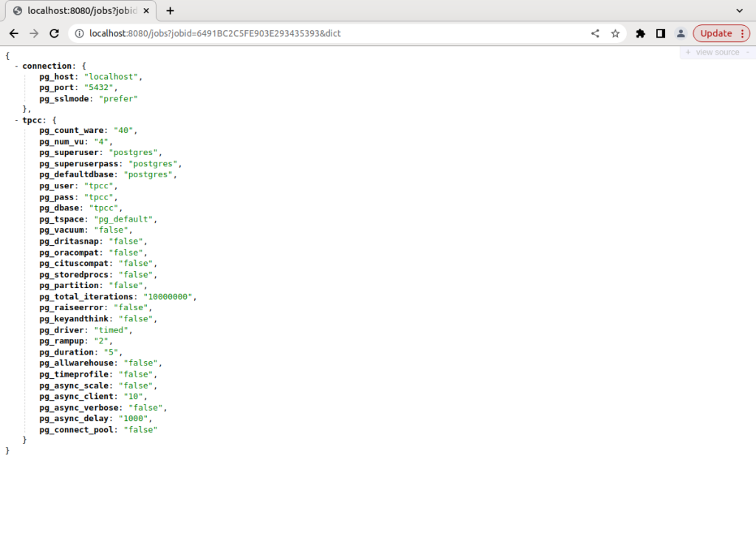756x551 pixels.
Task: Select the "10000000" value
Action: tap(168, 297)
